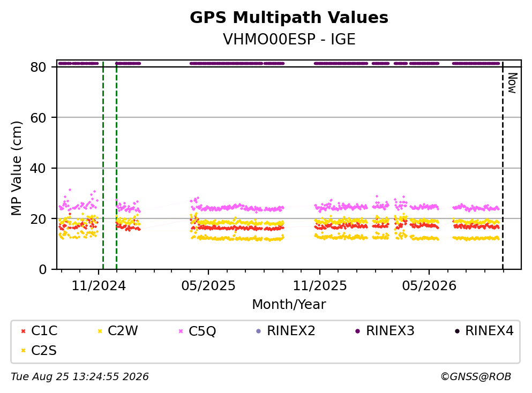Click the second green dashed vertical line
This screenshot has height=393, width=532.
116,165
